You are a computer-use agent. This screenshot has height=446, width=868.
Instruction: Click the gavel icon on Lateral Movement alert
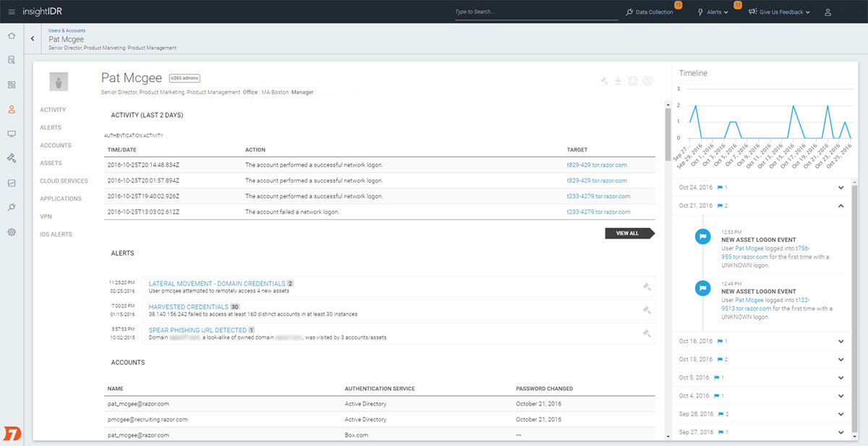[x=647, y=287]
